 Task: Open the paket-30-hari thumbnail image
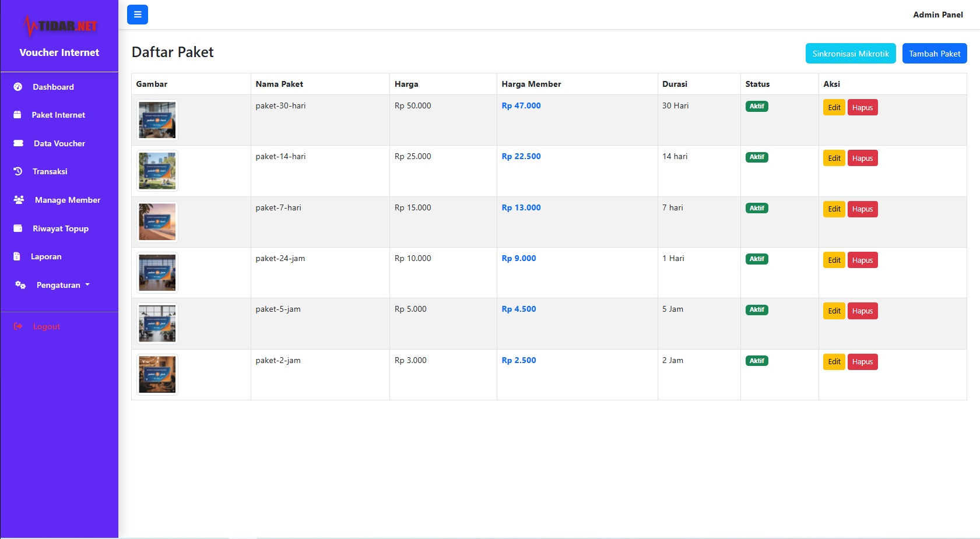[x=157, y=120]
